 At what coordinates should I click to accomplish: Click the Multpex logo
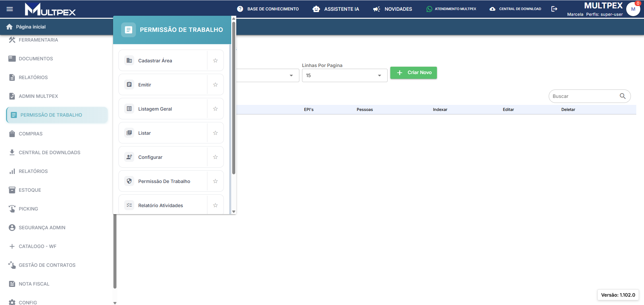[x=50, y=9]
